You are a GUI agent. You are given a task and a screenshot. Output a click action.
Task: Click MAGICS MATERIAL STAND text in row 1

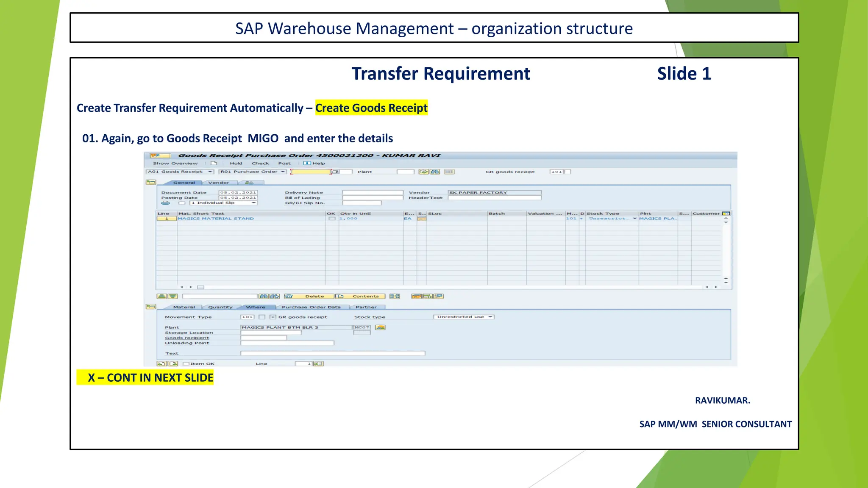216,219
